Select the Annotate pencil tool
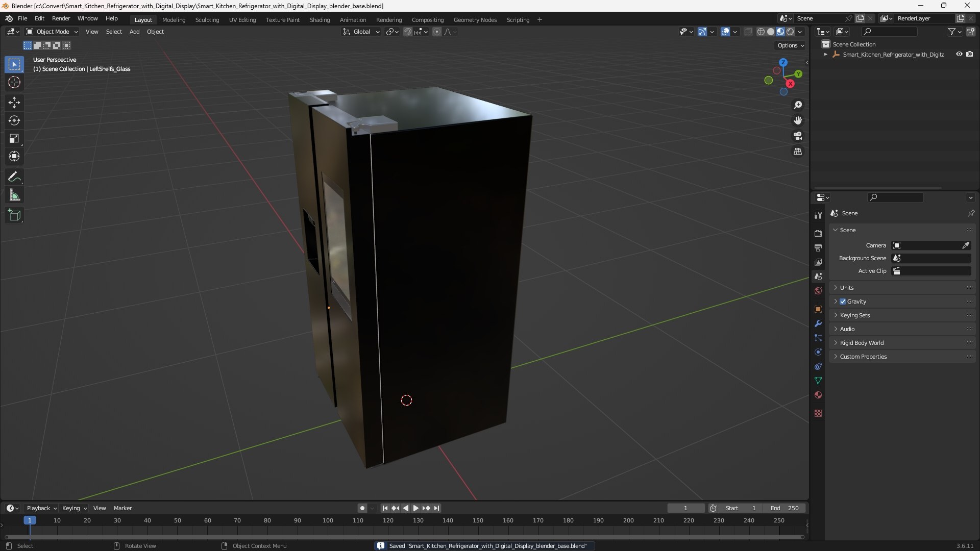Viewport: 980px width, 551px height. click(14, 177)
